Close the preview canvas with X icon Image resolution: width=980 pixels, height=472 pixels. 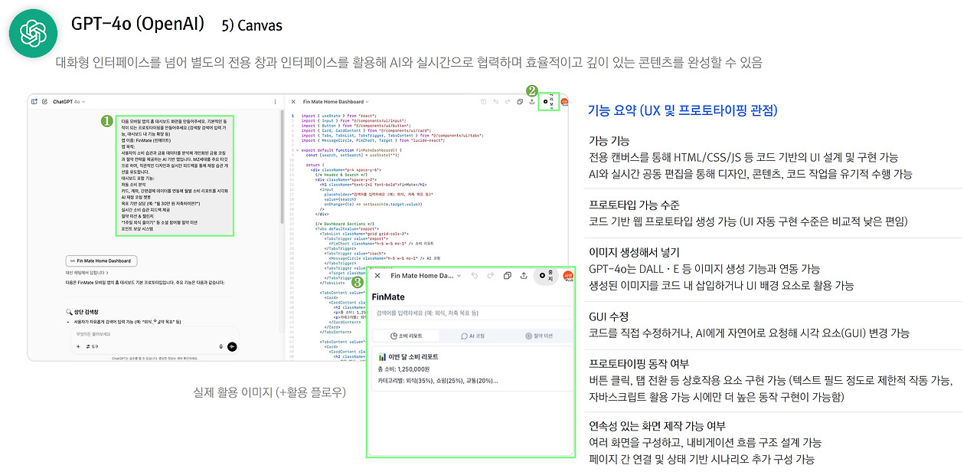click(x=377, y=275)
